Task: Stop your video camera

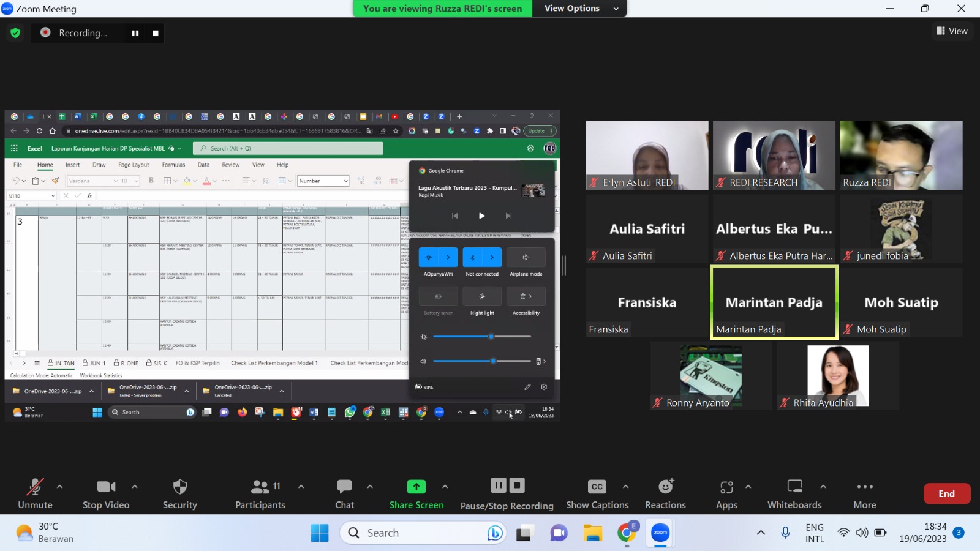Action: pos(106,493)
